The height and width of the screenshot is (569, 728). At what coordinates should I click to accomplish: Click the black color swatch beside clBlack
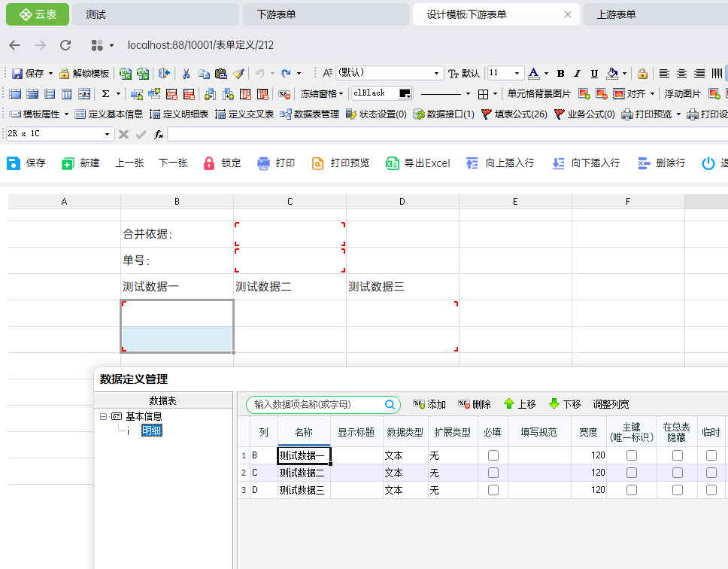click(x=405, y=93)
